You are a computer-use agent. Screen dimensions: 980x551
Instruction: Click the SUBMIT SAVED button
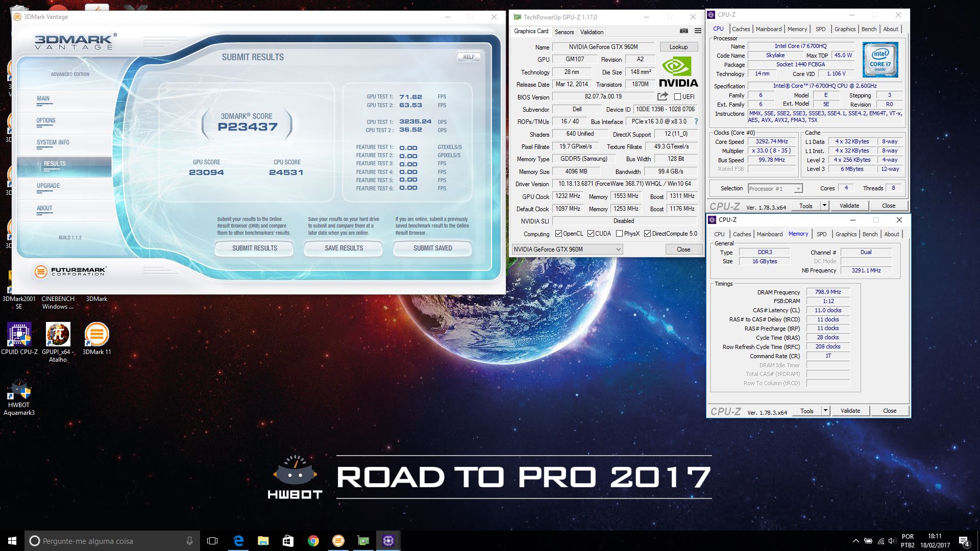(432, 248)
